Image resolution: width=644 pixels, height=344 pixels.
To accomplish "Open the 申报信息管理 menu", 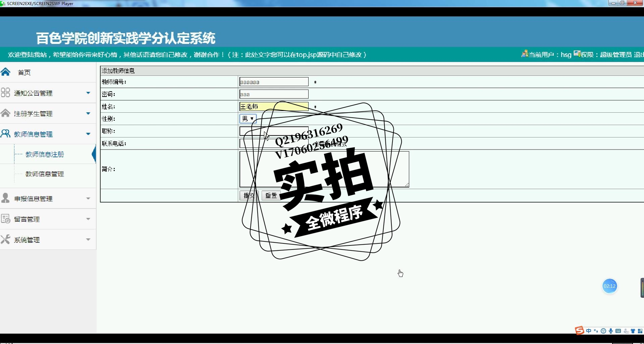I will tap(33, 199).
